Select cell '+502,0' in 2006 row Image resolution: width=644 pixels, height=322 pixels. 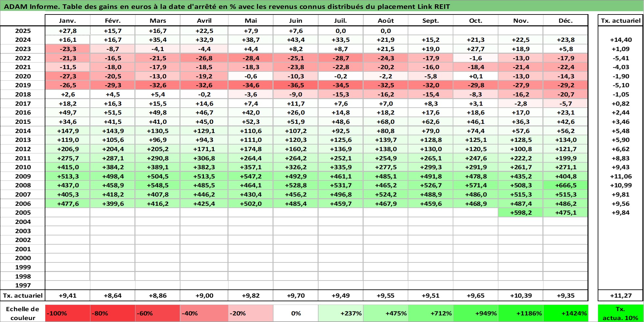coord(251,203)
